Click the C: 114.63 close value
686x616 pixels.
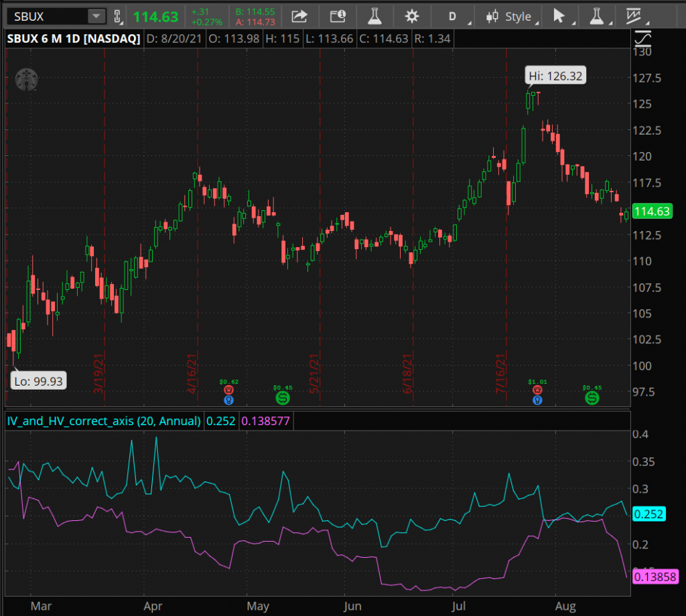[384, 39]
